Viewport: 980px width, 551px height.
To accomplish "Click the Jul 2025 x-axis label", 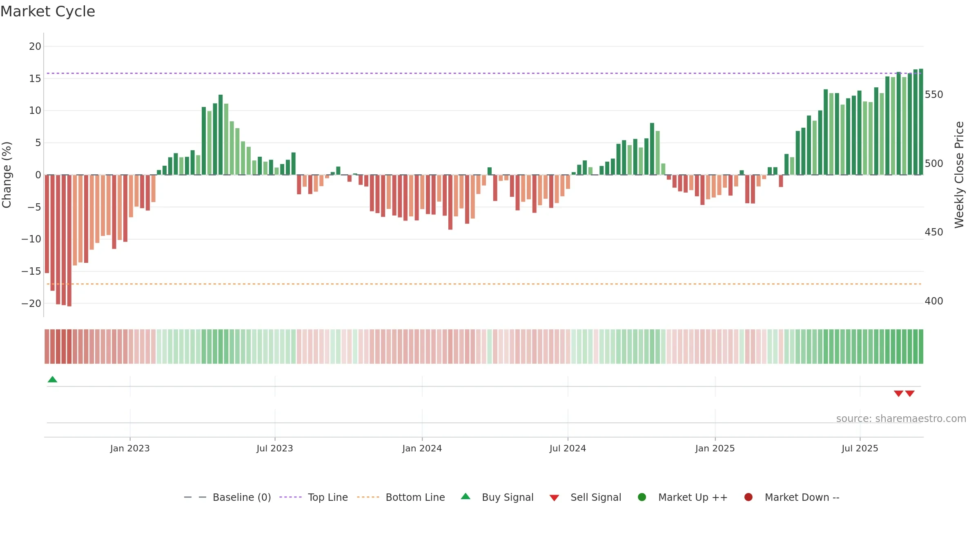I will pyautogui.click(x=860, y=448).
